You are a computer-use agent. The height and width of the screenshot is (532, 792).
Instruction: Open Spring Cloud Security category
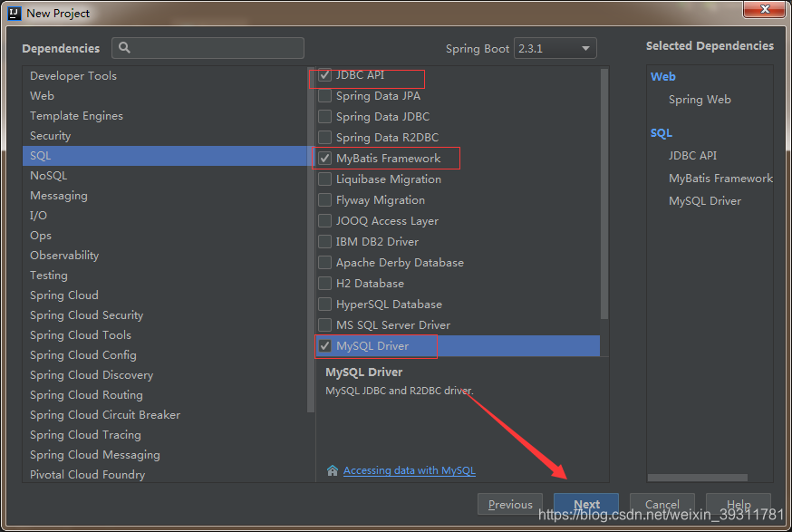click(165, 315)
